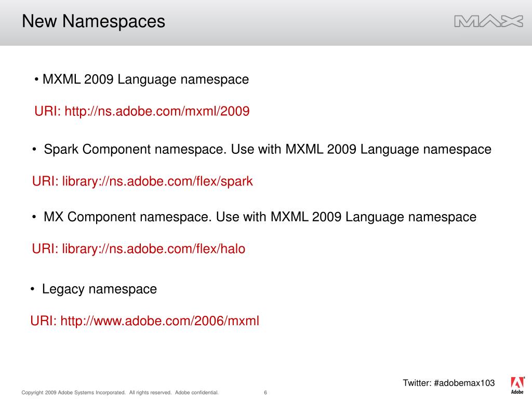Click the Adobe MAX logo in header
532x399 pixels.
point(488,21)
